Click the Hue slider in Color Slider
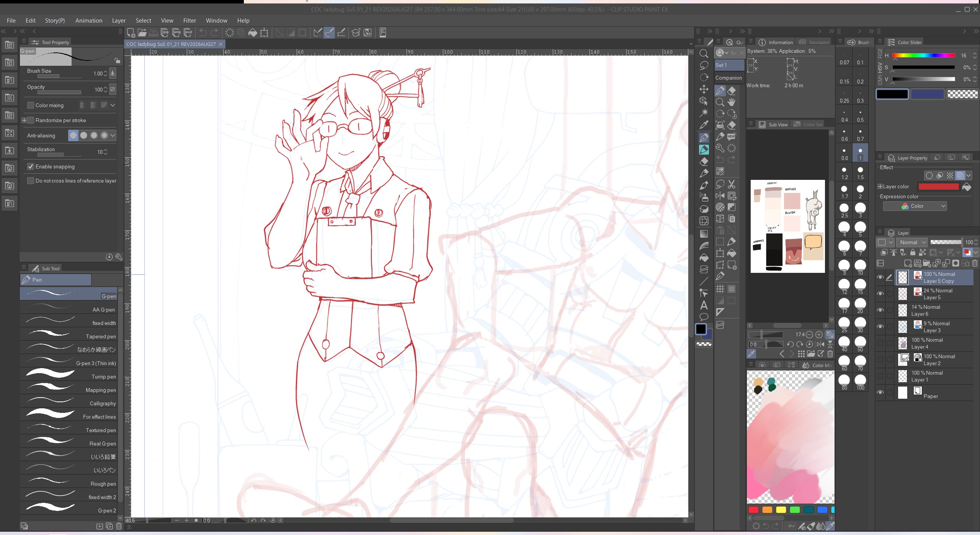The image size is (980, 535). click(923, 55)
